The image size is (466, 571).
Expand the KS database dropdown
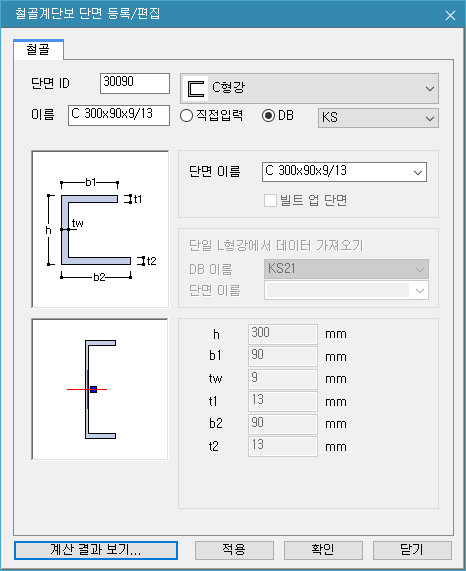(378, 118)
